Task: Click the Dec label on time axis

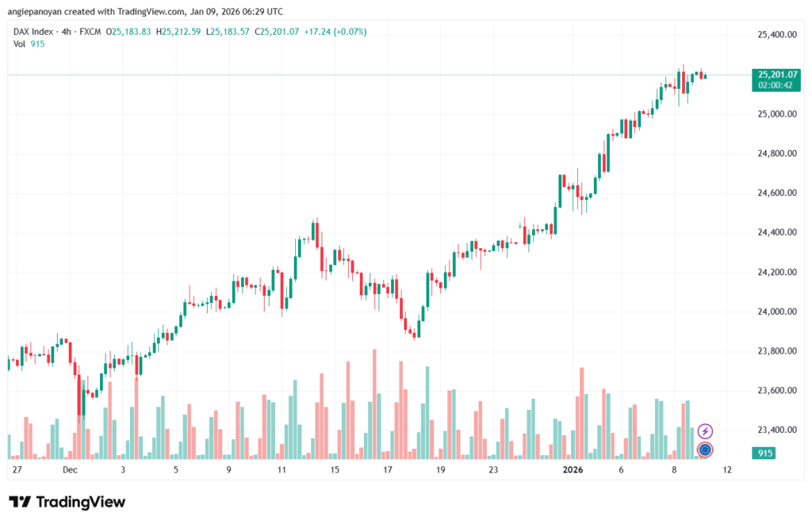Action: 70,470
